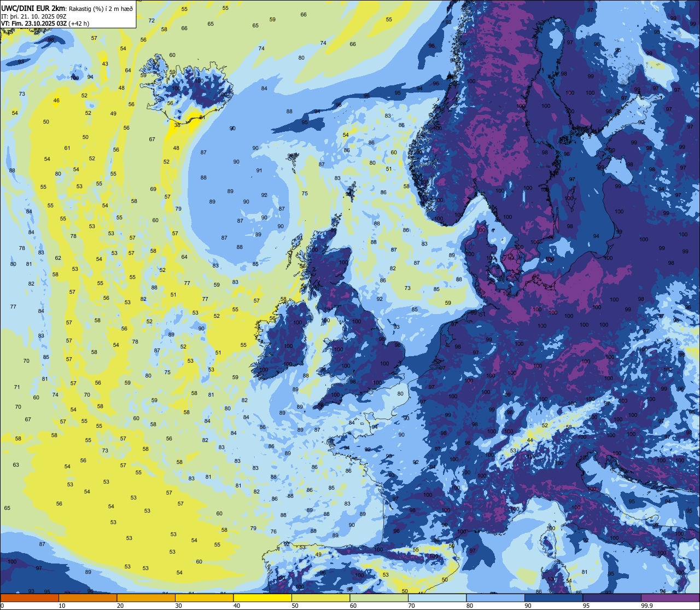Click the '30' legend scale label
Image resolution: width=700 pixels, height=610 pixels.
coord(178,606)
